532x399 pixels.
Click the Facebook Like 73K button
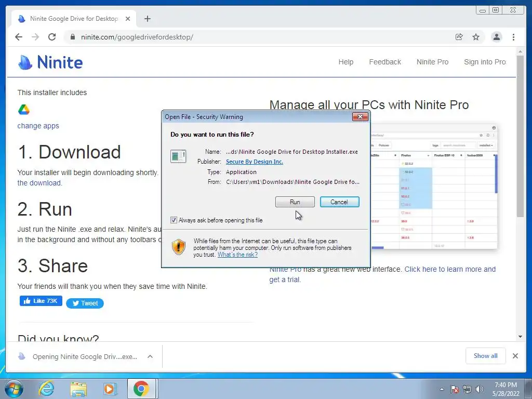(41, 301)
